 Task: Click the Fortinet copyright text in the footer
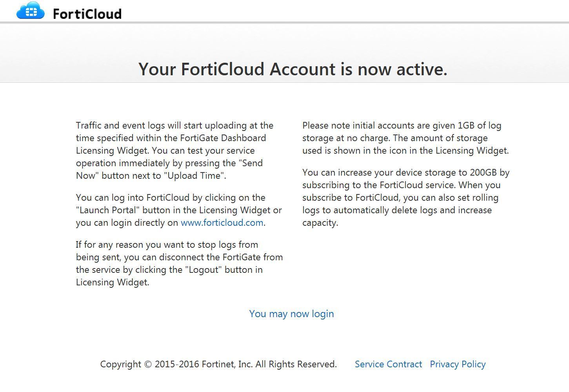[218, 364]
